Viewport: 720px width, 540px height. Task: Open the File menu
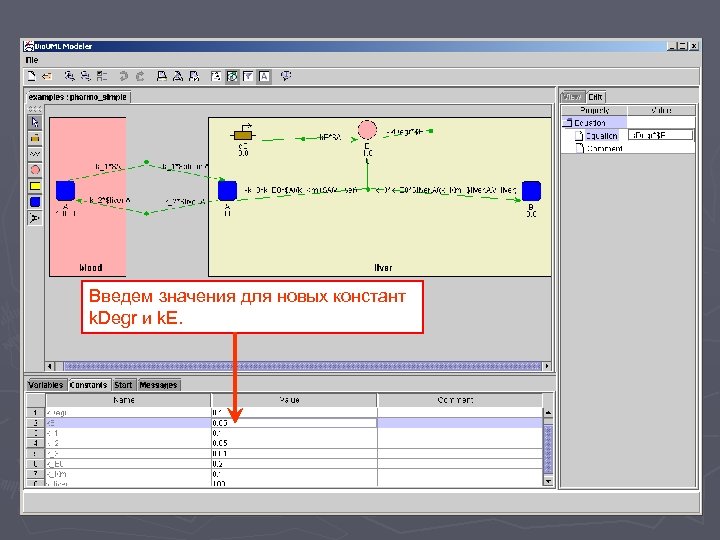coord(32,60)
